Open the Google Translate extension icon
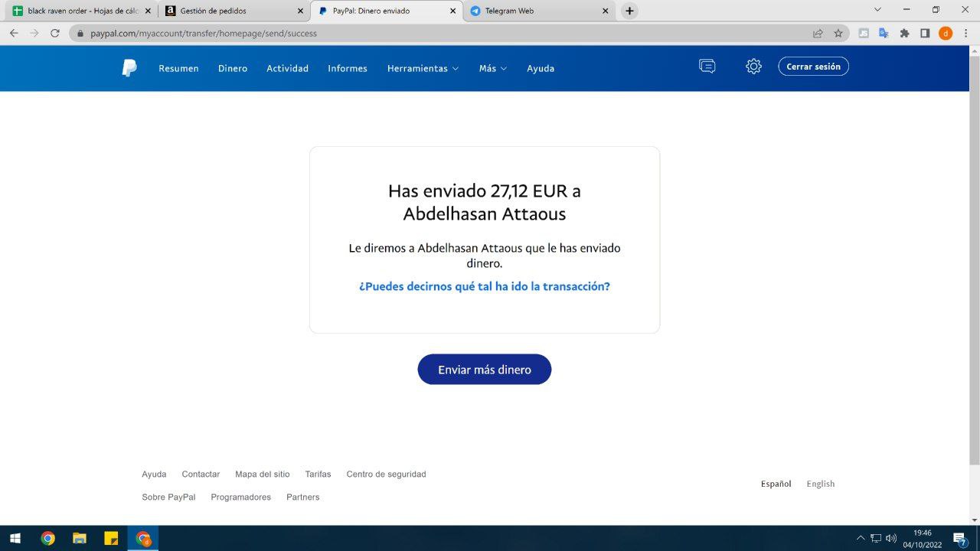Screen dimensions: 980x551 pyautogui.click(x=884, y=33)
